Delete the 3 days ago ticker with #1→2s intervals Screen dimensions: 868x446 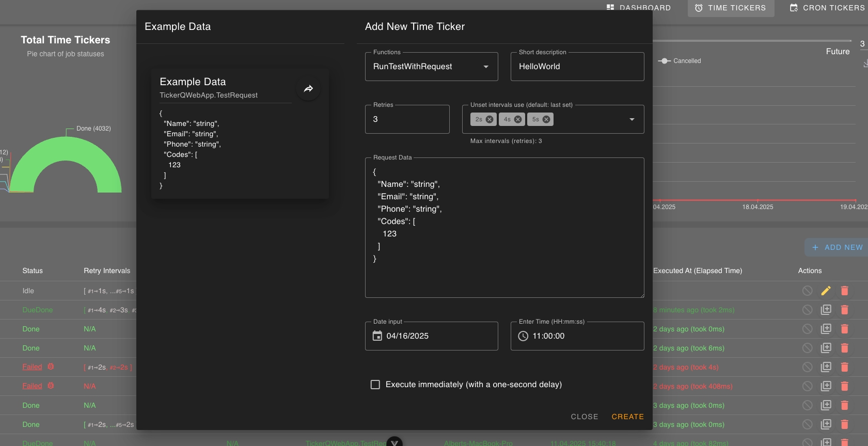tap(845, 424)
